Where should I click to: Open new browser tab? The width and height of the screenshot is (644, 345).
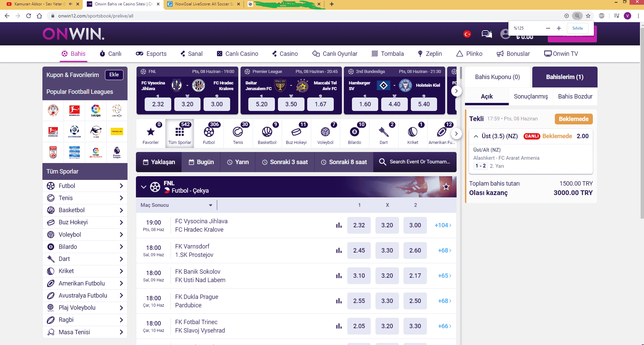332,4
